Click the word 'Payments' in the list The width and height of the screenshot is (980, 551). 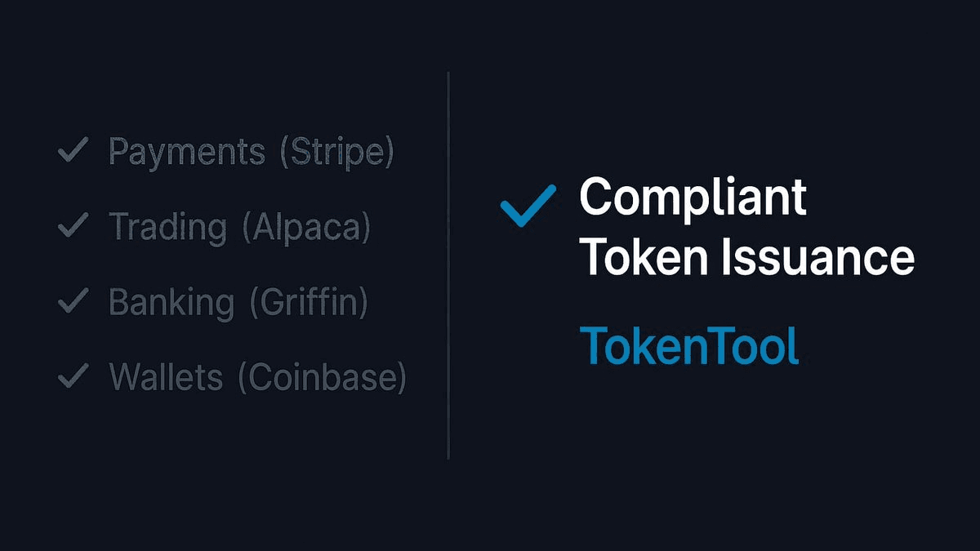coord(187,153)
